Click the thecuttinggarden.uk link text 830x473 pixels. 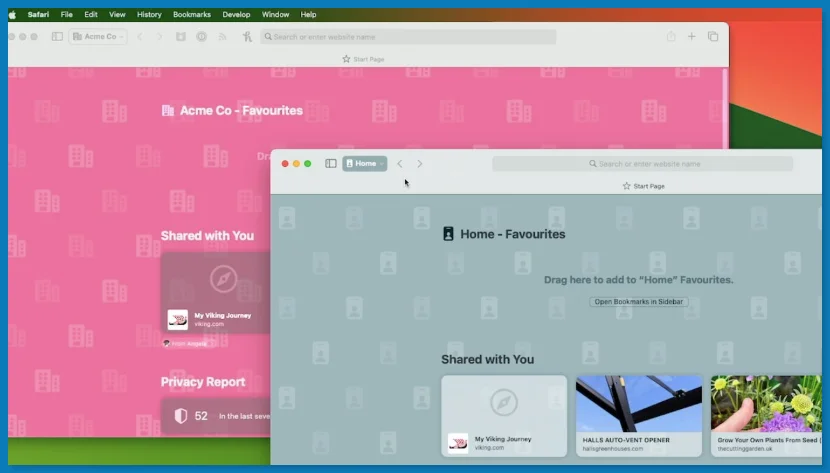[x=745, y=449]
